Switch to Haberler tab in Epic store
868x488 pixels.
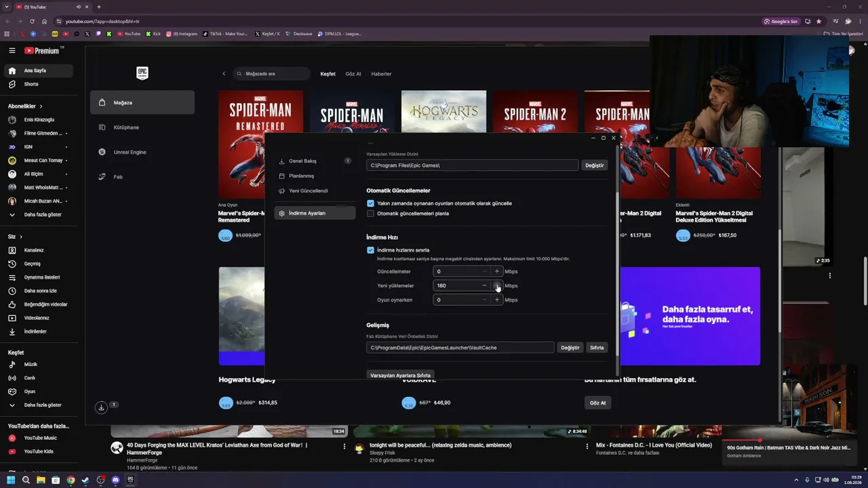381,74
